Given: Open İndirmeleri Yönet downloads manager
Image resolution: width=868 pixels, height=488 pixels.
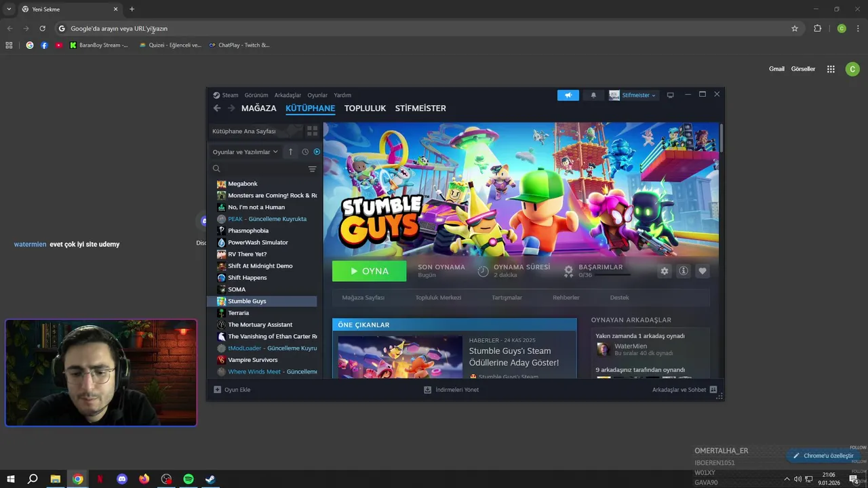Looking at the screenshot, I should 451,390.
